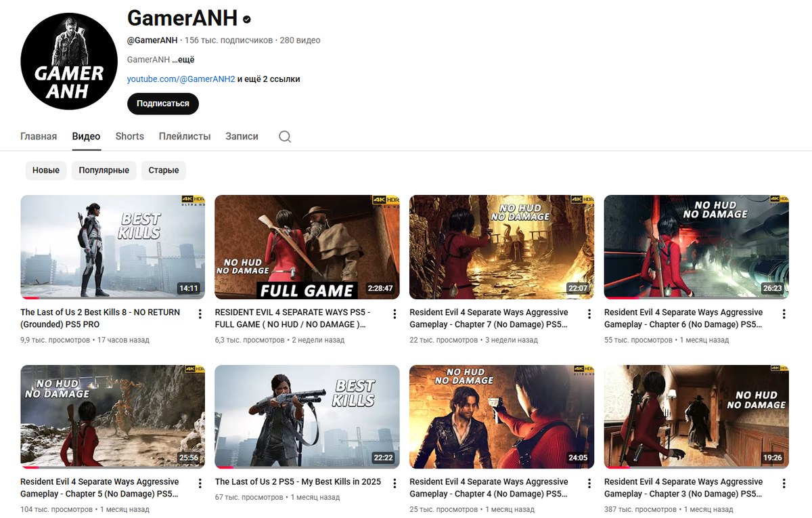Play the 24:05 No HUD thumbnail
The height and width of the screenshot is (518, 812).
point(502,417)
